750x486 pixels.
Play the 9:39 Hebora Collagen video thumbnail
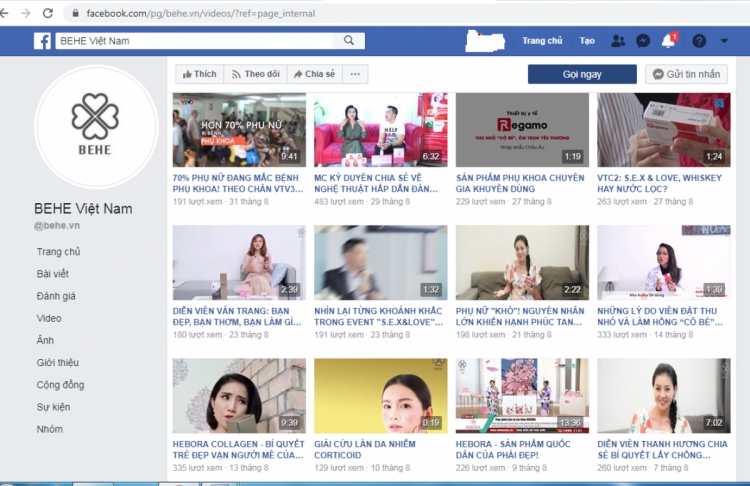pos(239,396)
